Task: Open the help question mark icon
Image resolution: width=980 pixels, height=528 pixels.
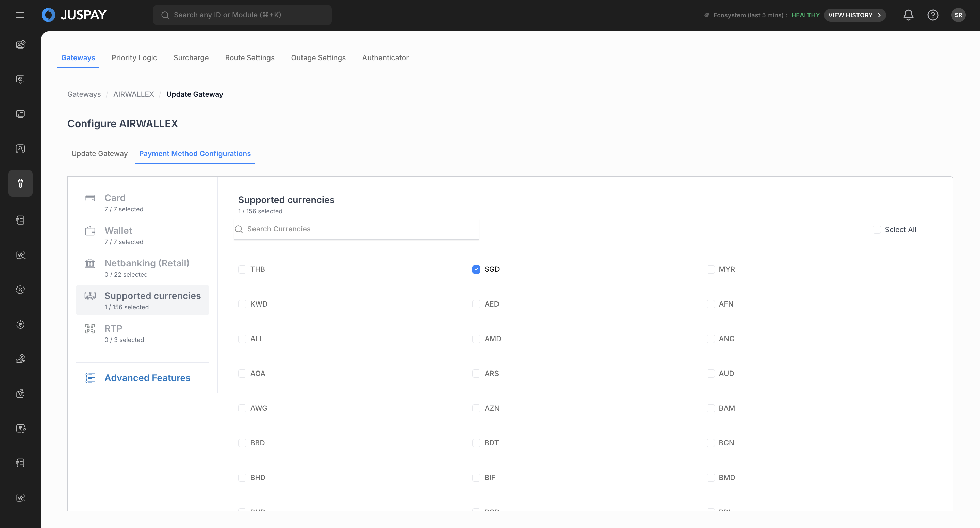Action: (932, 15)
